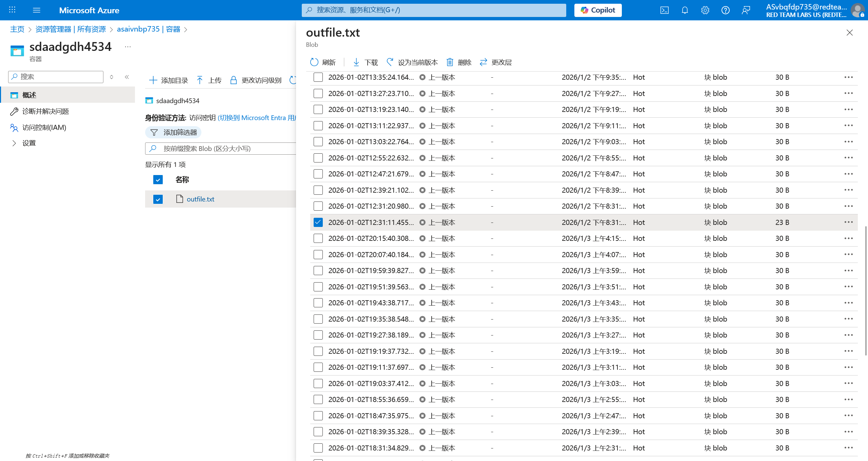868x461 pixels.
Task: Click the global resource search box
Action: click(434, 10)
